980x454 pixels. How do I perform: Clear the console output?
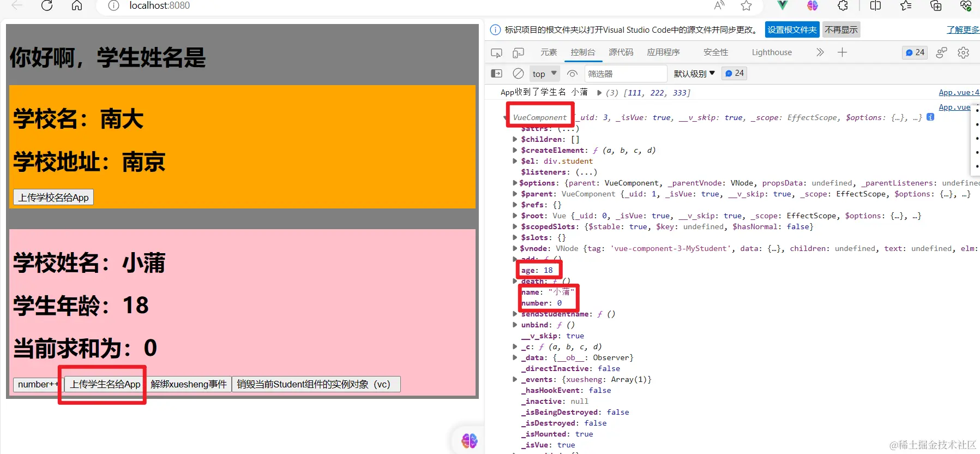[518, 74]
